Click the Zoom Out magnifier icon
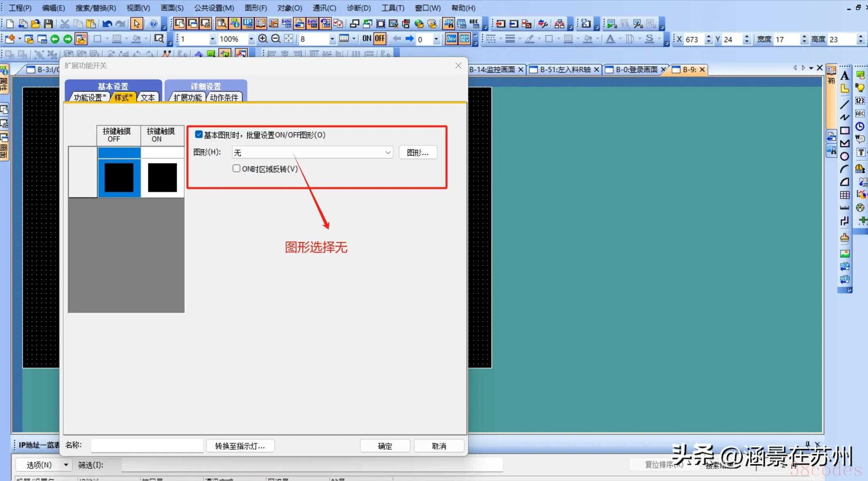868x481 pixels. coord(276,39)
